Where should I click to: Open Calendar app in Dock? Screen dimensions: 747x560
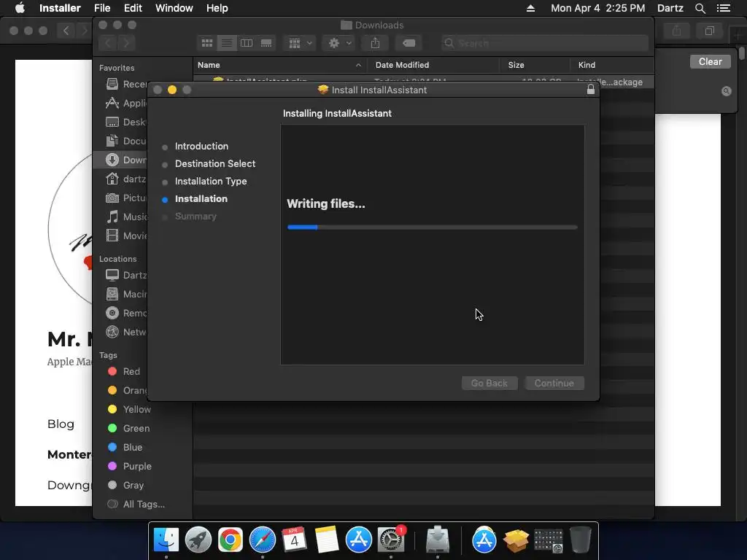click(x=294, y=540)
